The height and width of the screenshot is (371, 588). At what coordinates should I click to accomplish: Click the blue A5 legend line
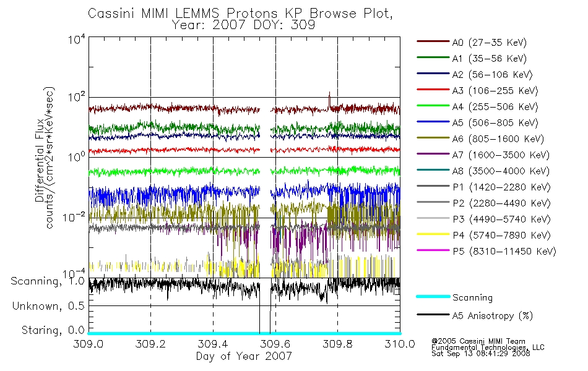(x=433, y=122)
